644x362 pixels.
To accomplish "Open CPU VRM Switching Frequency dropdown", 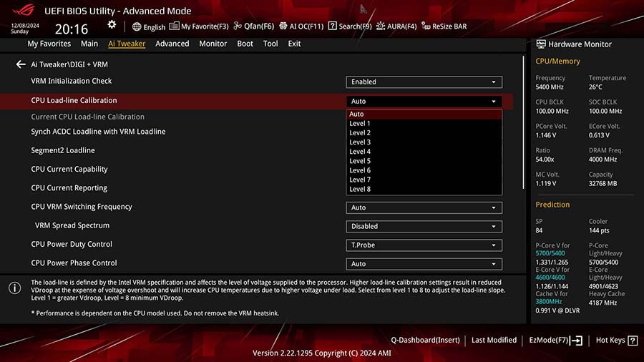I will click(424, 207).
